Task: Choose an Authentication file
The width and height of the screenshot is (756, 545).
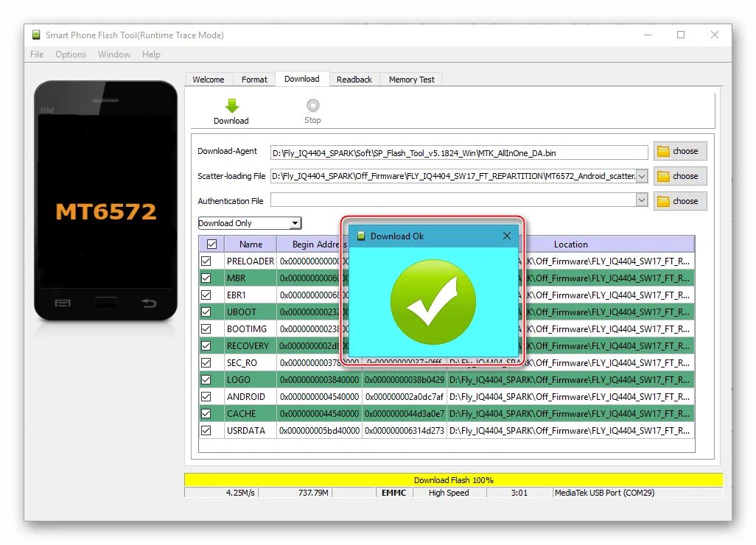Action: click(680, 201)
